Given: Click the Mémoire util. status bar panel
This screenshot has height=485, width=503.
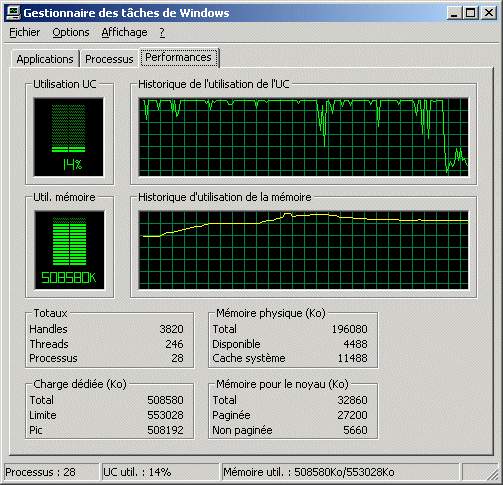Looking at the screenshot, I should pyautogui.click(x=340, y=472).
